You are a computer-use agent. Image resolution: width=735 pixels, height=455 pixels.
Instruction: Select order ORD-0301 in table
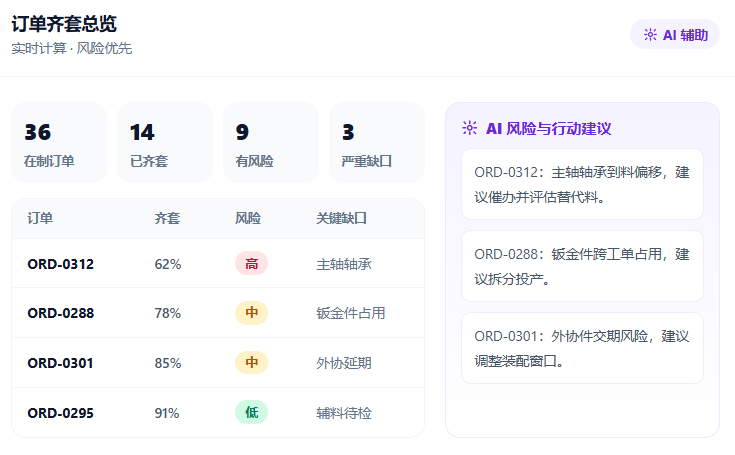[x=218, y=363]
